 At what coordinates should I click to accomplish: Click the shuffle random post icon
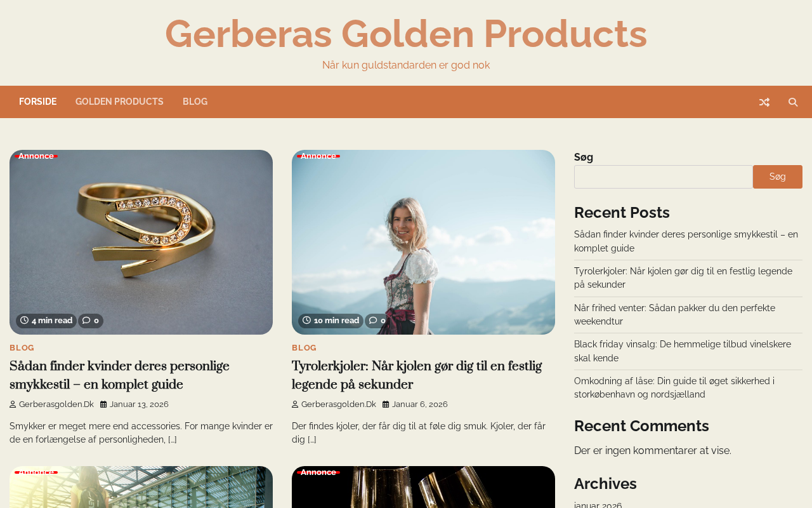point(764,102)
